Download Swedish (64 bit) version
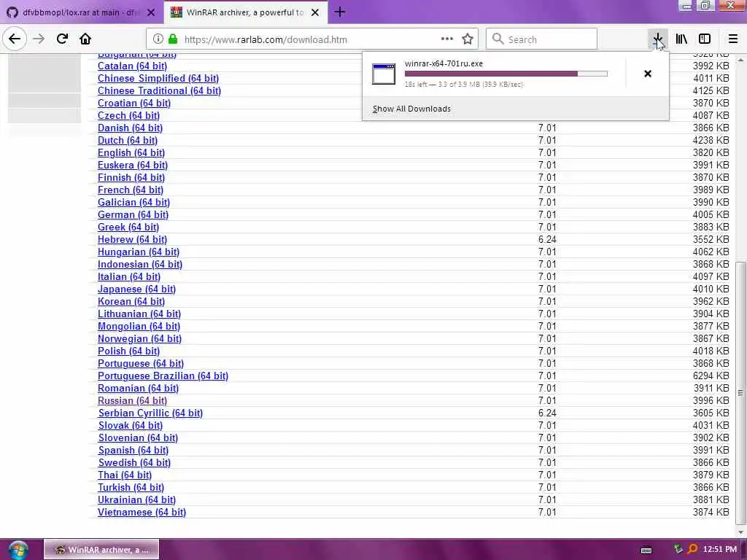Screen dimensions: 747x560 coord(134,462)
